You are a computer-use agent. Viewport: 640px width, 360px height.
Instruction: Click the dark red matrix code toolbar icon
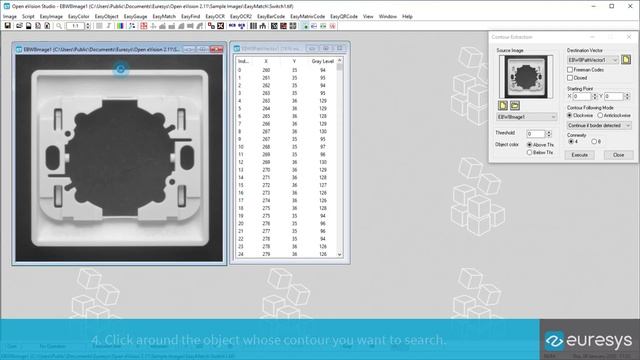(283, 26)
